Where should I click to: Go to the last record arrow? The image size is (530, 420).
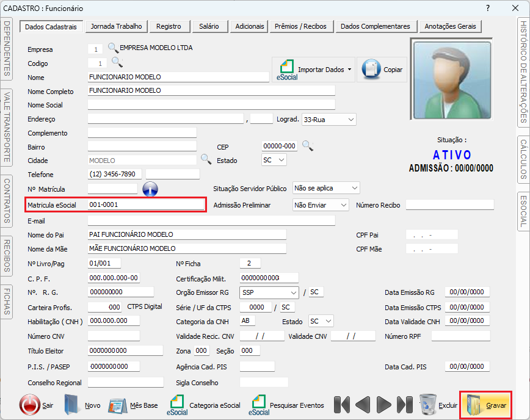click(405, 404)
